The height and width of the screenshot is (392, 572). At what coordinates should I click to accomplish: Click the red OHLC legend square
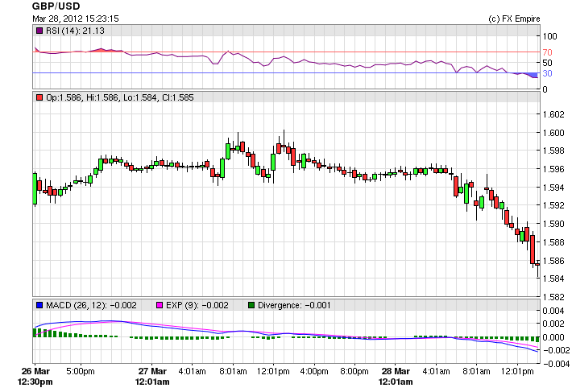point(38,97)
